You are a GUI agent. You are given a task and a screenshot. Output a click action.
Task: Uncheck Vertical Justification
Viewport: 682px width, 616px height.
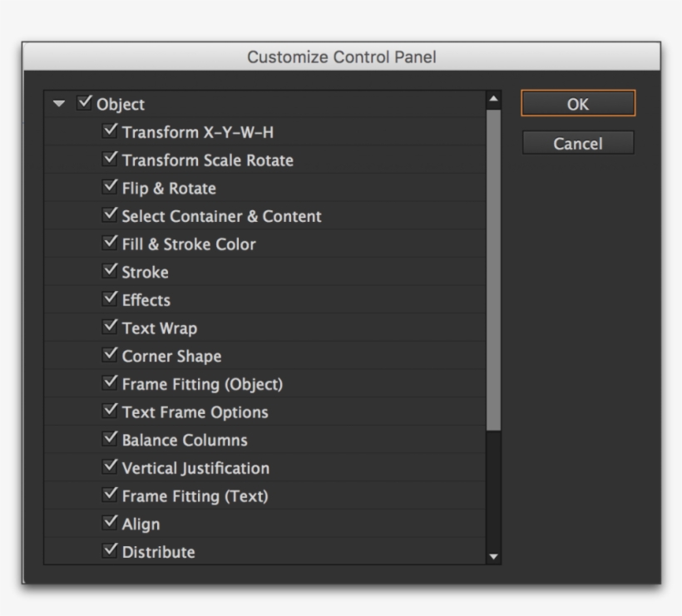coord(109,468)
